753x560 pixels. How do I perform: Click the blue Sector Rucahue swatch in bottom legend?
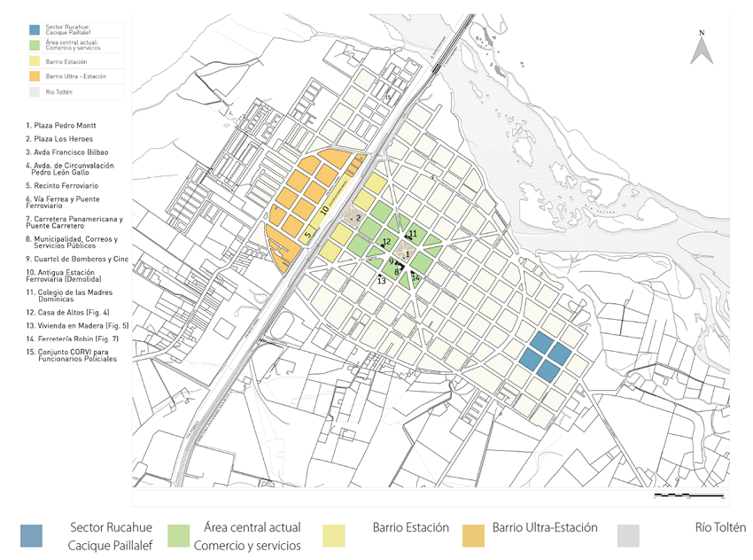coord(31,535)
